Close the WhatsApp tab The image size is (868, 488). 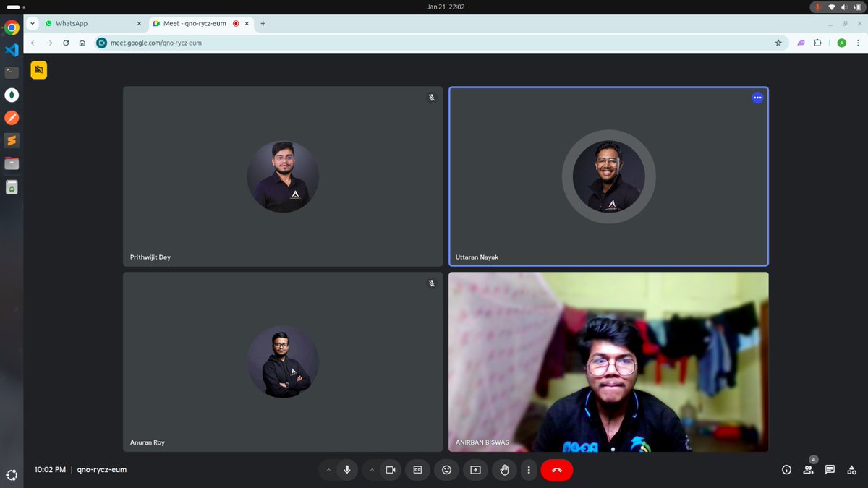click(x=139, y=23)
